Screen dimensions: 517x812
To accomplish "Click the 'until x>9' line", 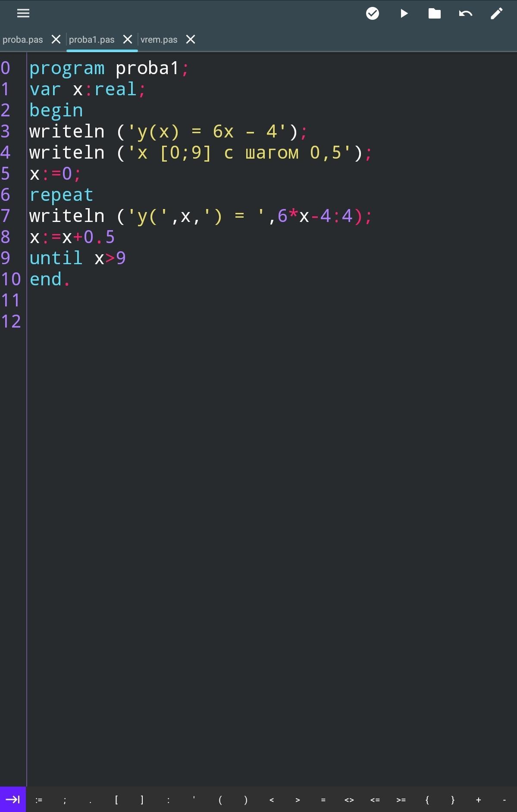I will [78, 258].
